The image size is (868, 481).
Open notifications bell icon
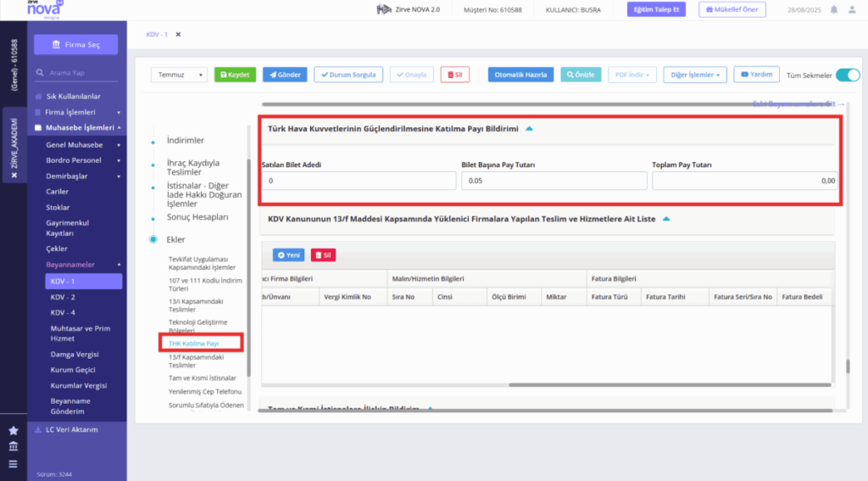coord(834,9)
